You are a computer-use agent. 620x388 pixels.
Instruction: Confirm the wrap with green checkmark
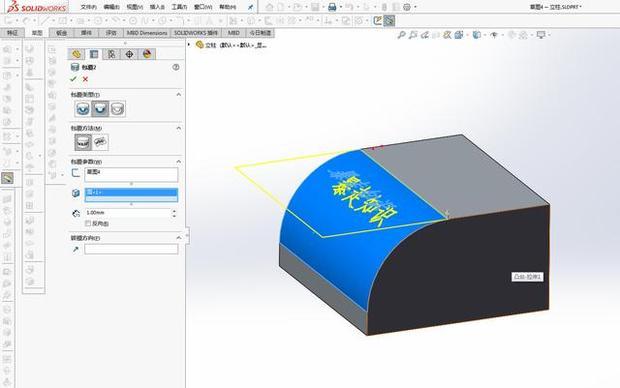click(73, 79)
